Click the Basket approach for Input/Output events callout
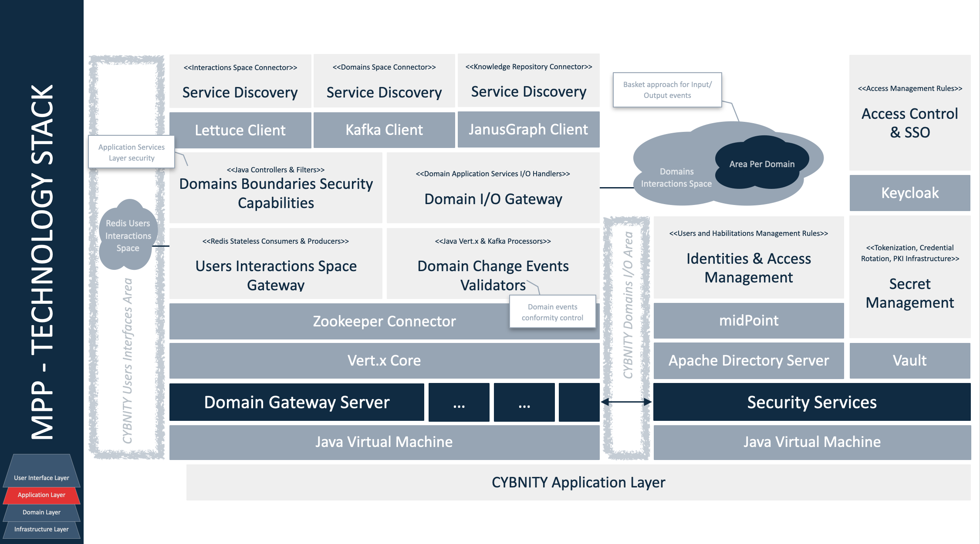Image resolution: width=980 pixels, height=544 pixels. [x=667, y=90]
